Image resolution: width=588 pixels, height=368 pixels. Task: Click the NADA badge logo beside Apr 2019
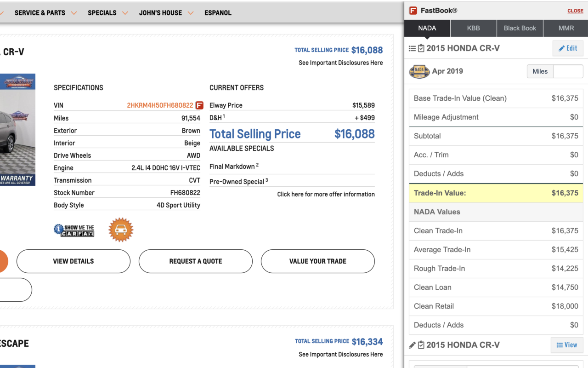pos(419,71)
